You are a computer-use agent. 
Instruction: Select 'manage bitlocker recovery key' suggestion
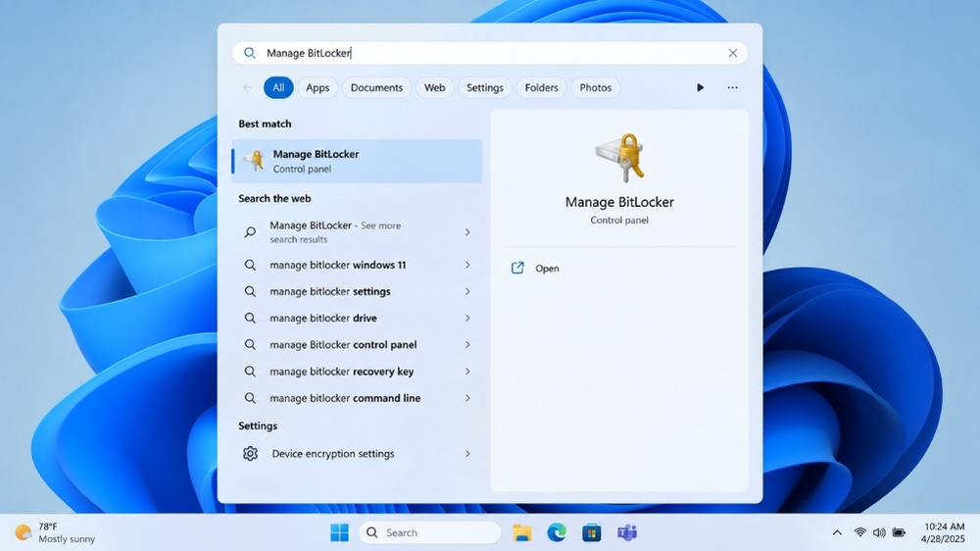tap(357, 372)
